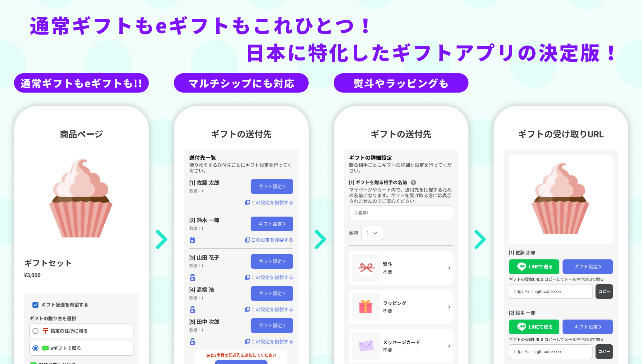This screenshot has width=642, height=364.
Task: Expand 熨斗 settings expander chevron
Action: coord(450,267)
